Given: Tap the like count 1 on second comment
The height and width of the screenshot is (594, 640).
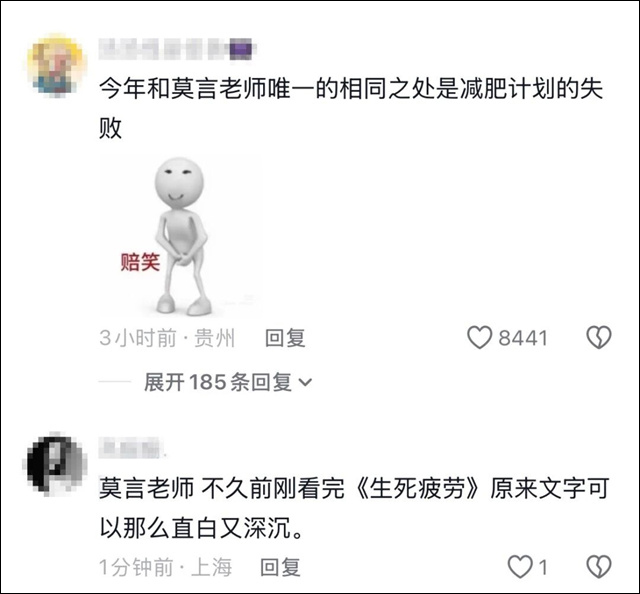Looking at the screenshot, I should (542, 567).
